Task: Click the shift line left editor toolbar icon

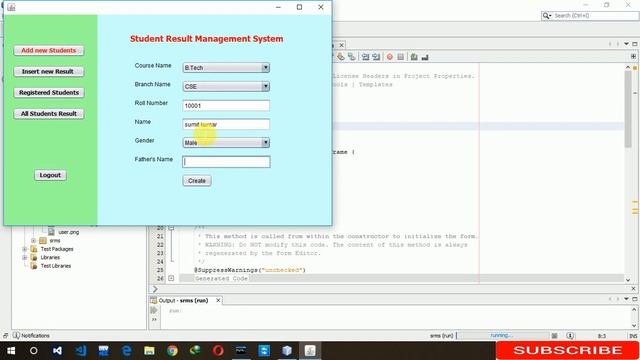Action: (365, 57)
